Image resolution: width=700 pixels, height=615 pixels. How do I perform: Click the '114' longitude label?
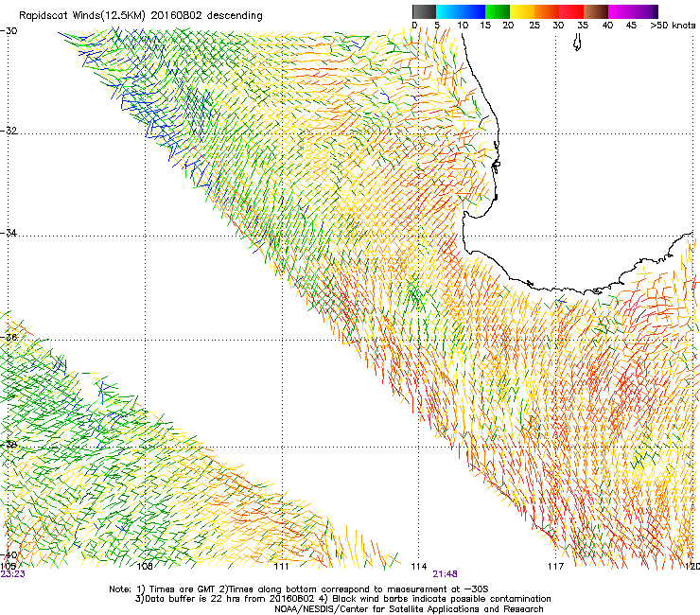tap(419, 567)
